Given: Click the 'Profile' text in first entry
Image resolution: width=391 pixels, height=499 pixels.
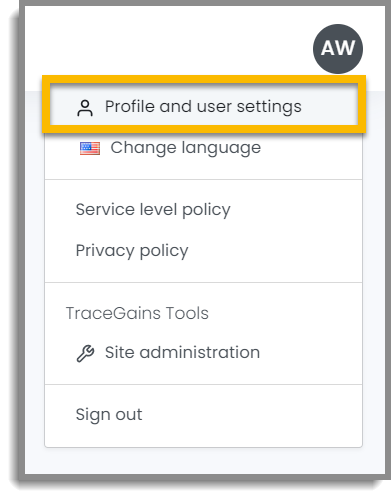Looking at the screenshot, I should (130, 107).
